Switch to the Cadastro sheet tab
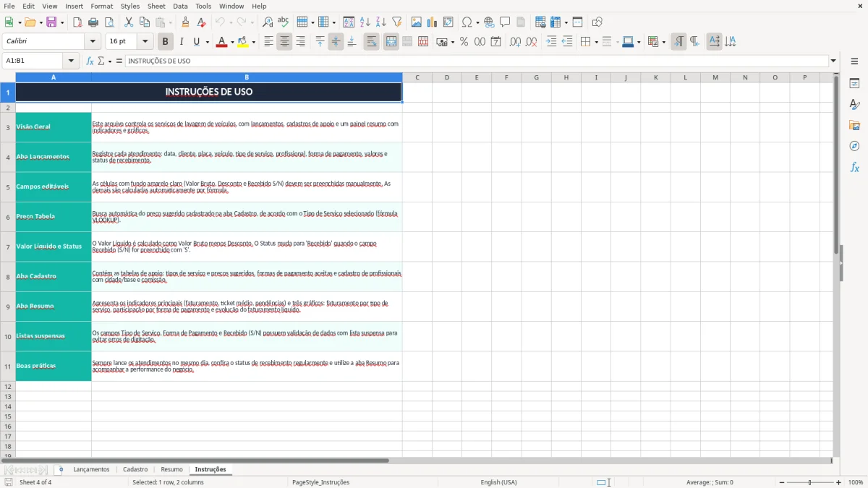 tap(135, 469)
